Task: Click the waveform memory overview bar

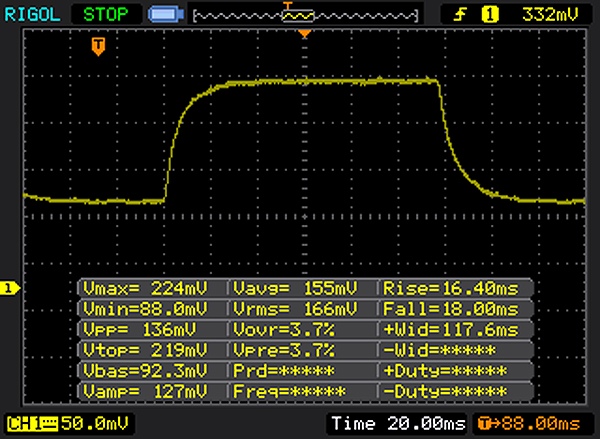Action: 305,16
